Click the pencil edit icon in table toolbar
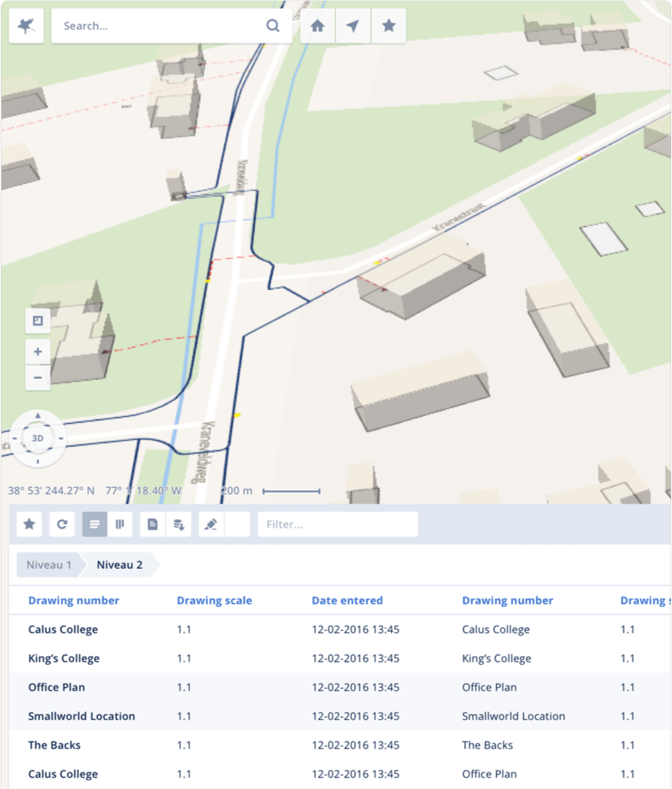Screen dimensions: 672x789 coord(210,525)
